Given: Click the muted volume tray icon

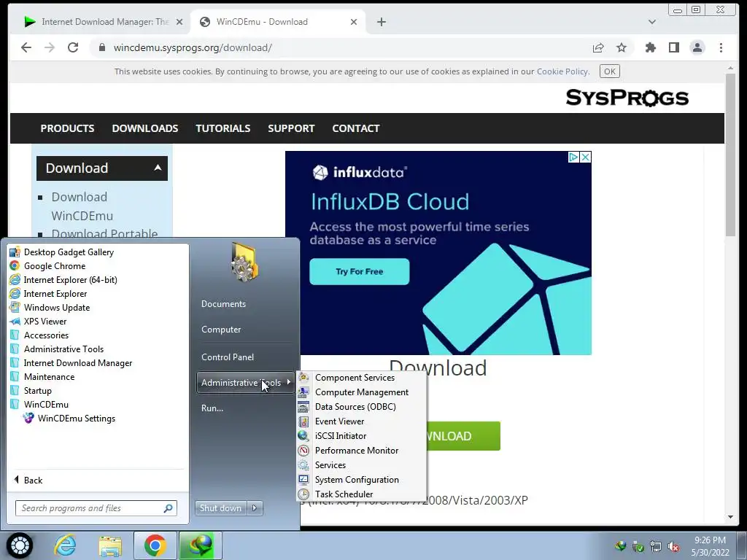Looking at the screenshot, I should [x=673, y=547].
